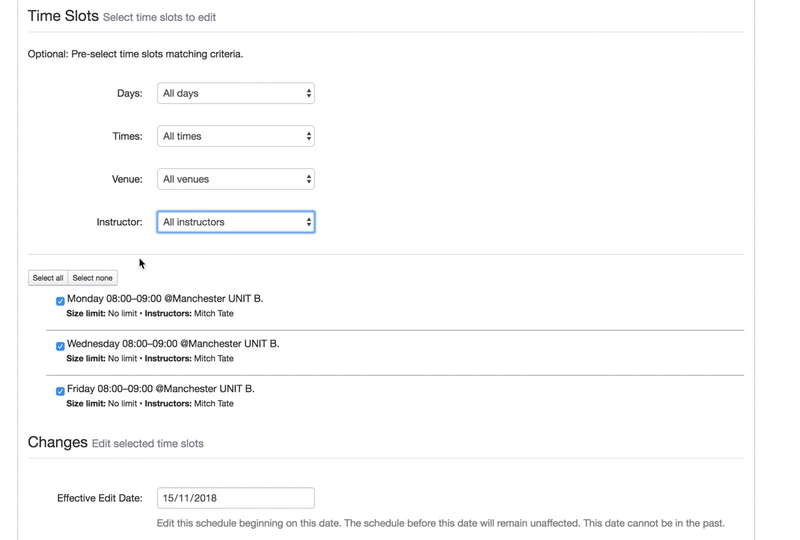This screenshot has width=800, height=540.
Task: Click the Monday 08:00–09:00 @Manchester UNIT B. label
Action: pos(165,299)
